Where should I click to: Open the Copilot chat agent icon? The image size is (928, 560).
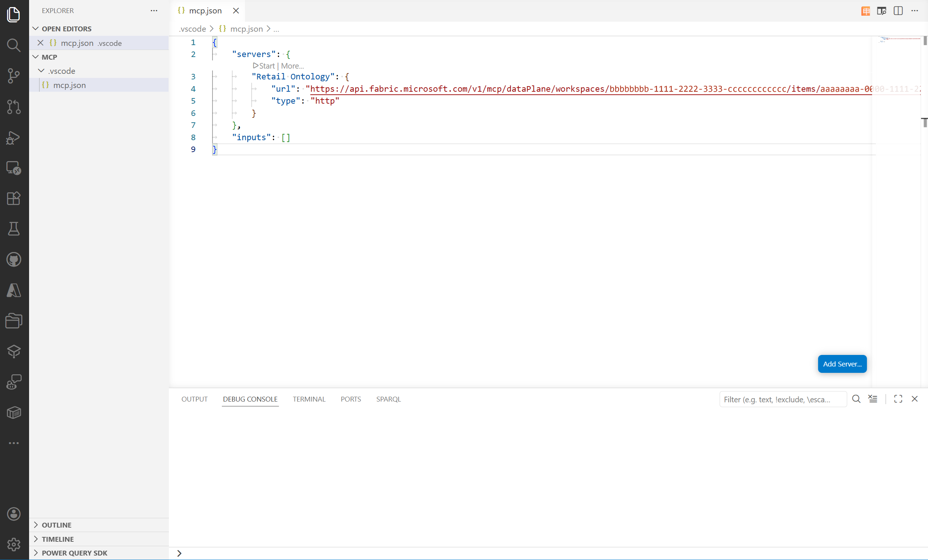pos(14,382)
